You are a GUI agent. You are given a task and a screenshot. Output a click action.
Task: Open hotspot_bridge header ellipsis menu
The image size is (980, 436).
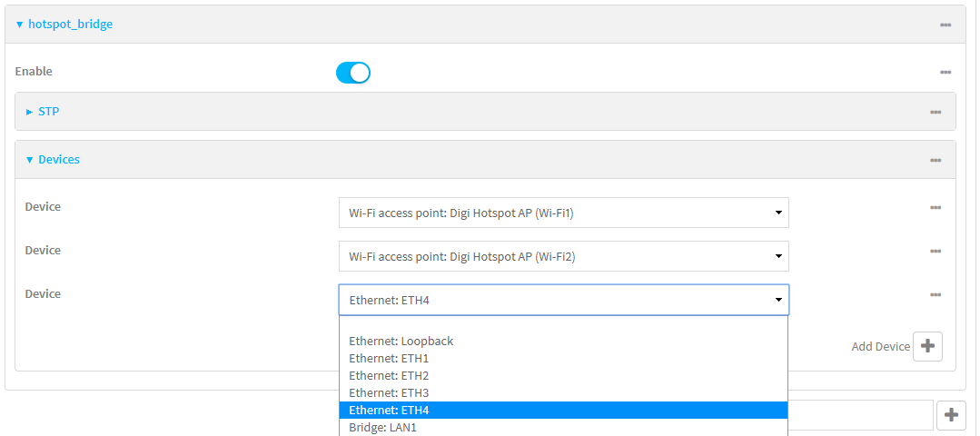pos(945,25)
